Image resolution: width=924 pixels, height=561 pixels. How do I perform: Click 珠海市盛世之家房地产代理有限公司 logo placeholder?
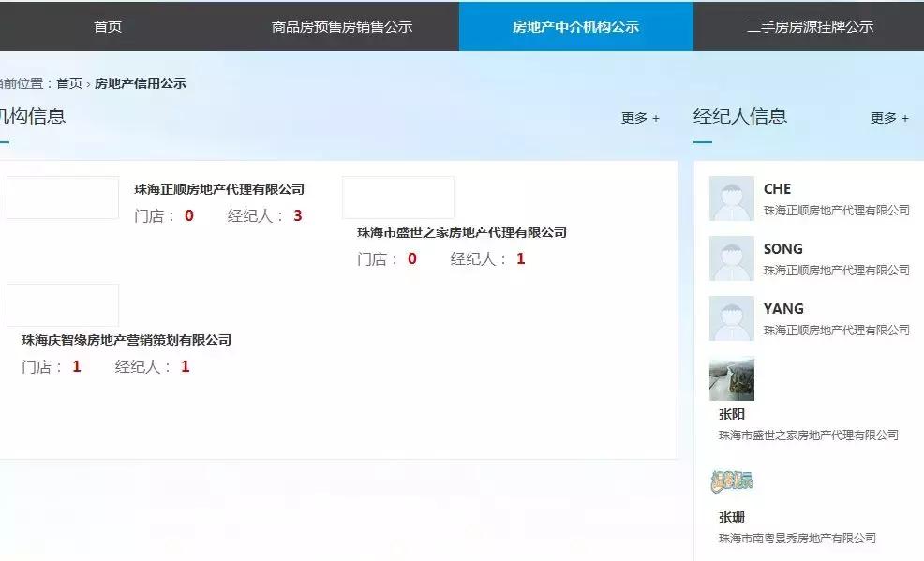pos(398,197)
